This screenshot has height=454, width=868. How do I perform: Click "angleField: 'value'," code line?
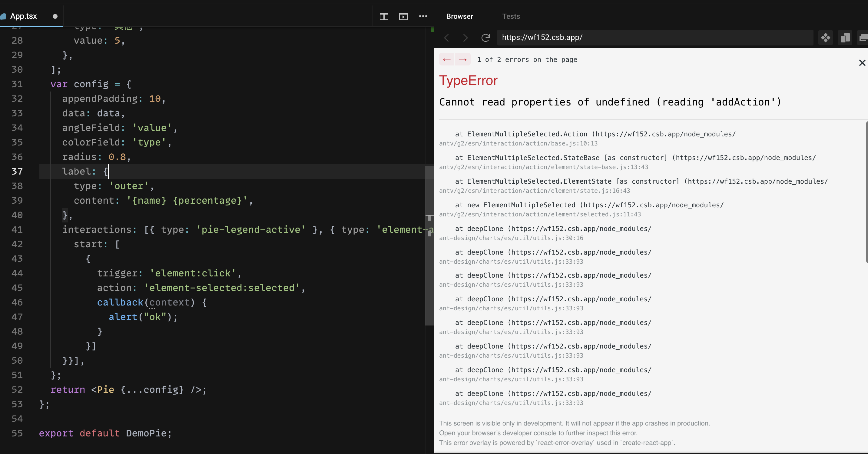tap(120, 128)
